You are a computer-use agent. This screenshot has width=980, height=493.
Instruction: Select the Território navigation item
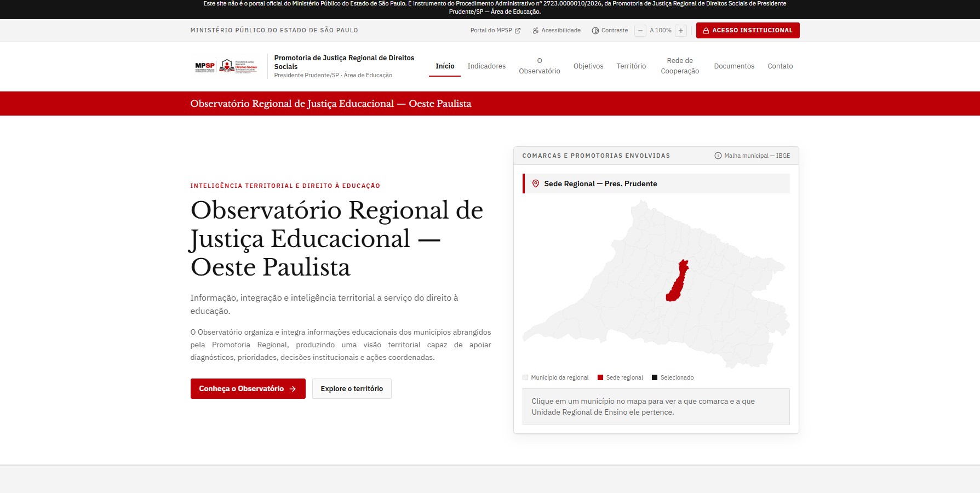(631, 66)
